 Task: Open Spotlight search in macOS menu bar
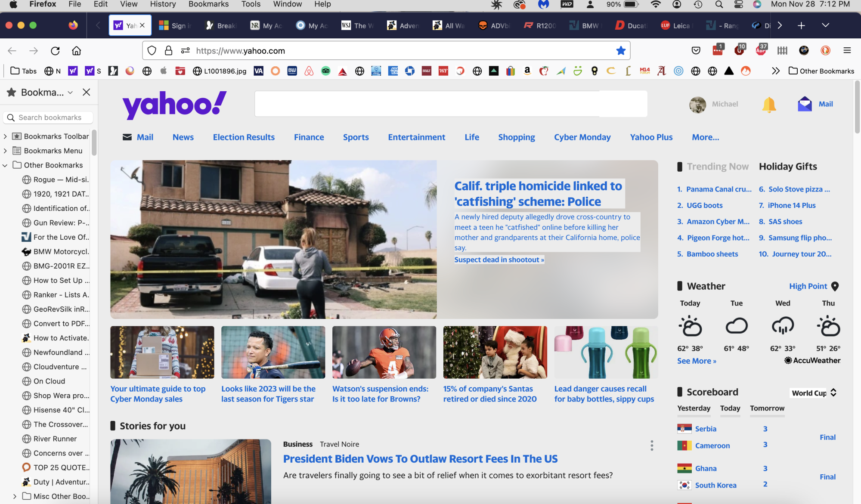click(x=719, y=4)
